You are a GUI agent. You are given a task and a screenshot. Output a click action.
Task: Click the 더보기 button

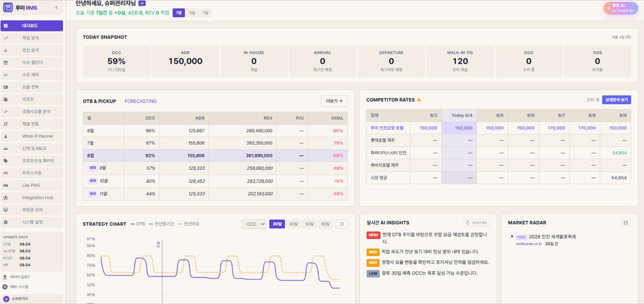(334, 101)
